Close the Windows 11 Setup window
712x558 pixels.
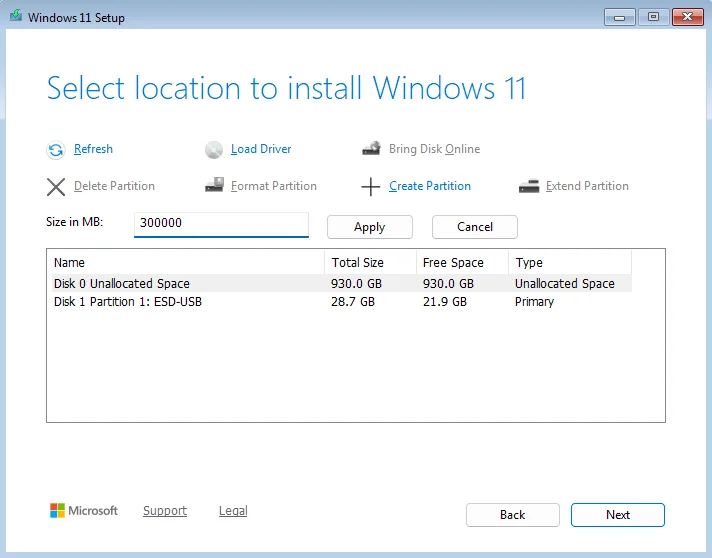click(687, 17)
